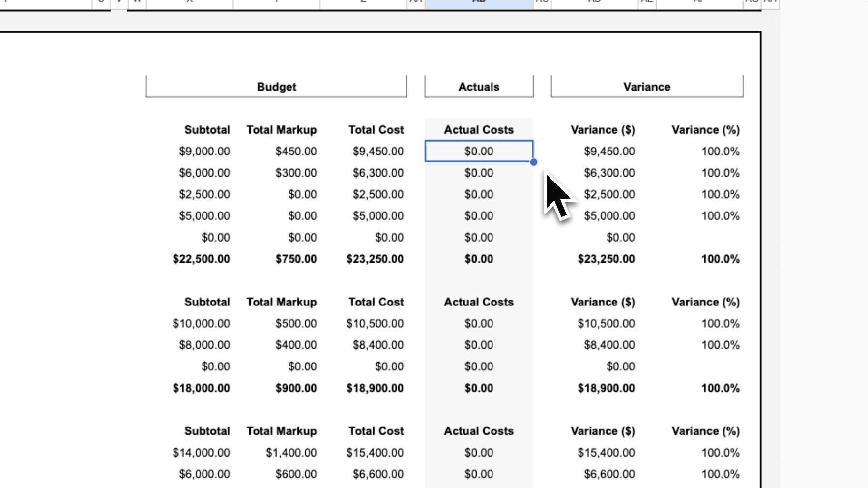This screenshot has width=868, height=488.
Task: Select the $18,900.00 Total Cost cell
Action: click(376, 388)
